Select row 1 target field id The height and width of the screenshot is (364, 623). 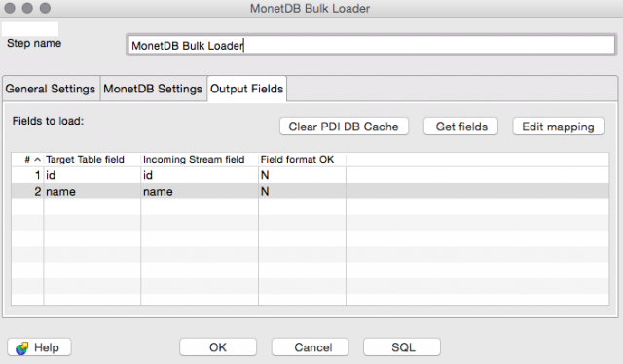92,175
